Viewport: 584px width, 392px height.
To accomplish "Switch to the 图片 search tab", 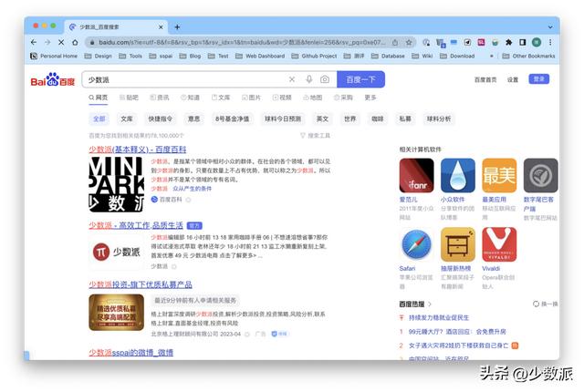I will tap(251, 98).
